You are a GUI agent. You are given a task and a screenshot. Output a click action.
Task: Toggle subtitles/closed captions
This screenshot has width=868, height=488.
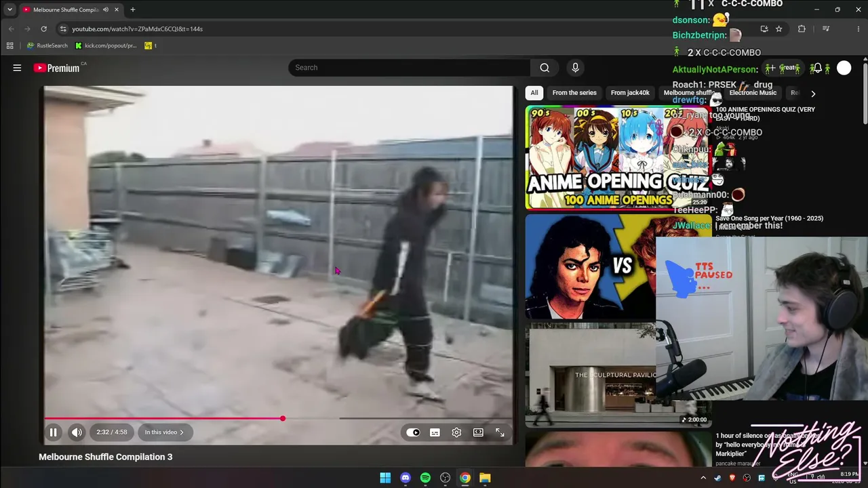point(435,432)
